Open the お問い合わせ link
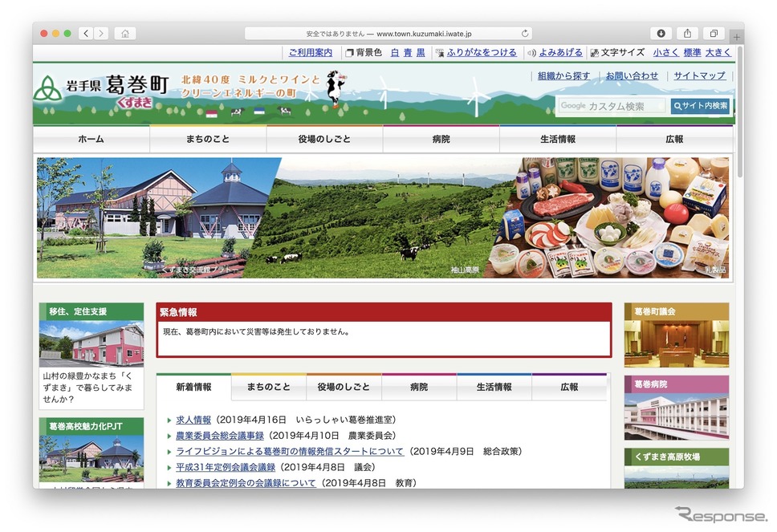 click(x=632, y=75)
